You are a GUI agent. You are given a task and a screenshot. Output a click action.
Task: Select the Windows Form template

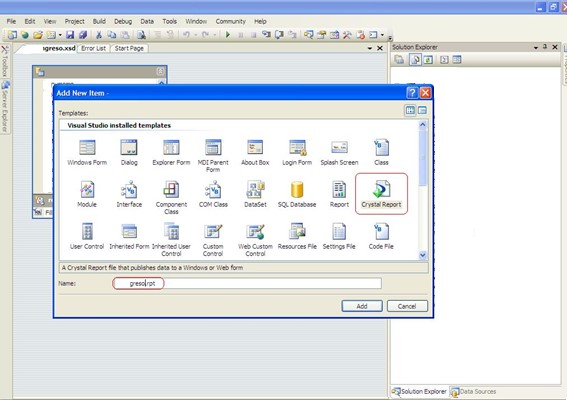point(87,152)
